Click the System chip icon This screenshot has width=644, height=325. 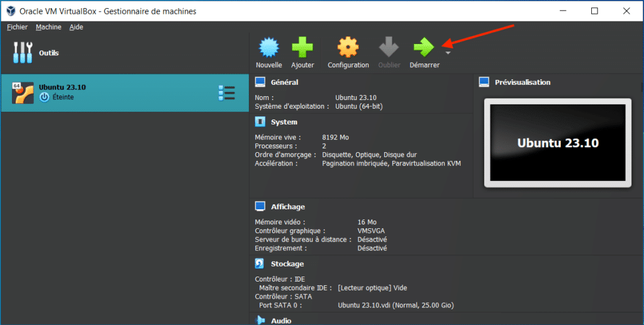point(260,122)
